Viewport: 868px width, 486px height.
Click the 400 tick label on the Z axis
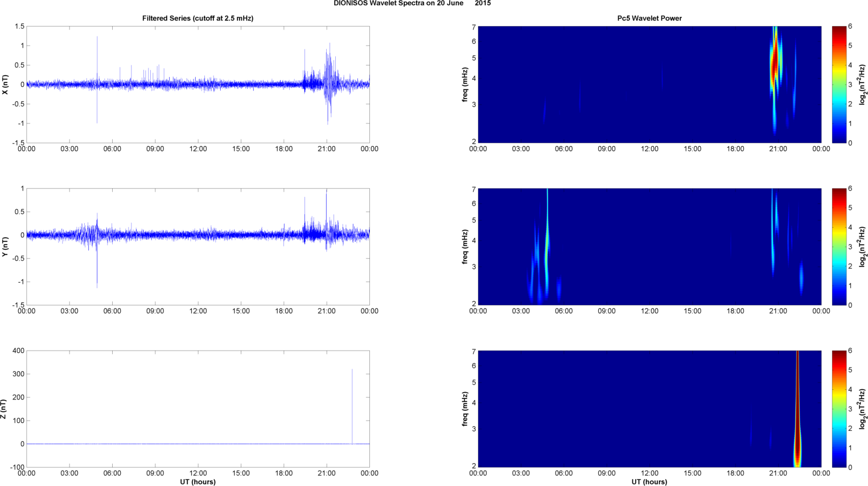tap(18, 351)
